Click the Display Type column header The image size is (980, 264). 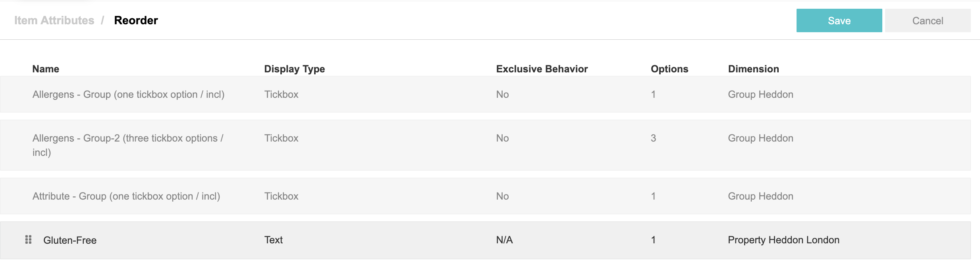(x=295, y=69)
